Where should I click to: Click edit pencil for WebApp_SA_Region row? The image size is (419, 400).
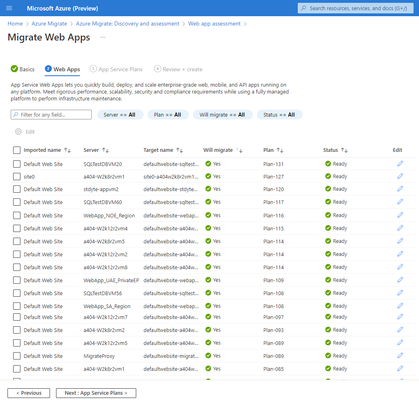point(400,306)
